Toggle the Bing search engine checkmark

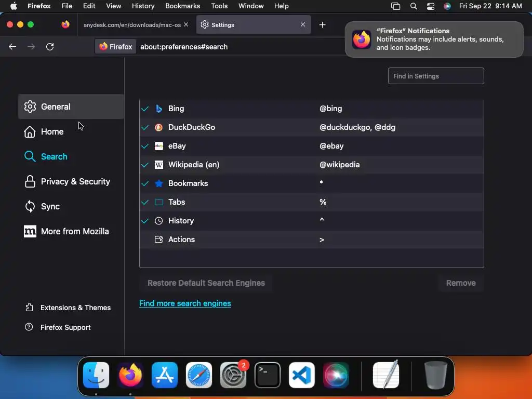(x=145, y=109)
